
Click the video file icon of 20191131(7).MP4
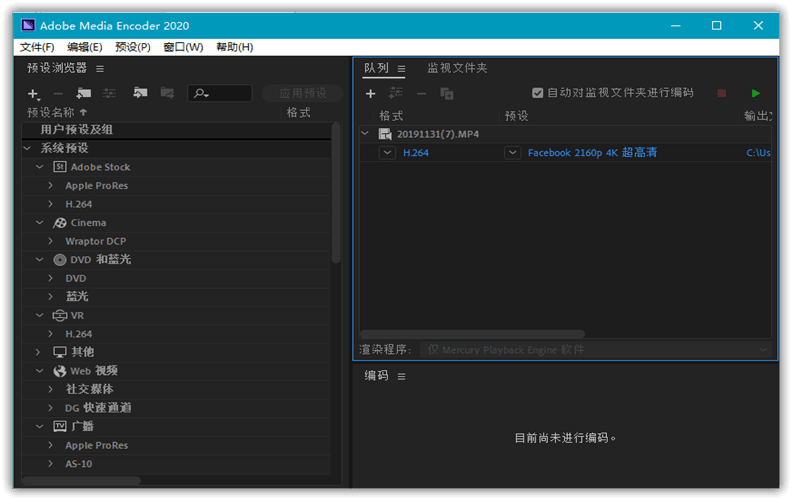[385, 134]
